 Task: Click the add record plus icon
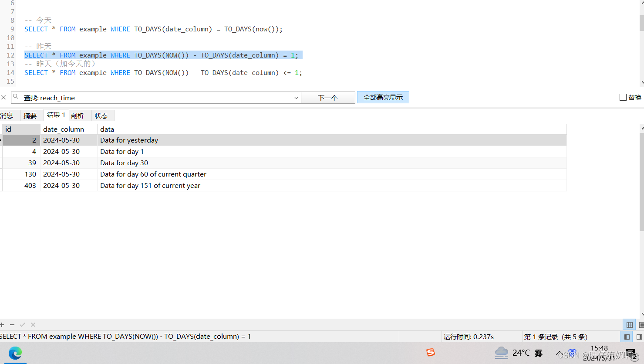tap(2, 325)
